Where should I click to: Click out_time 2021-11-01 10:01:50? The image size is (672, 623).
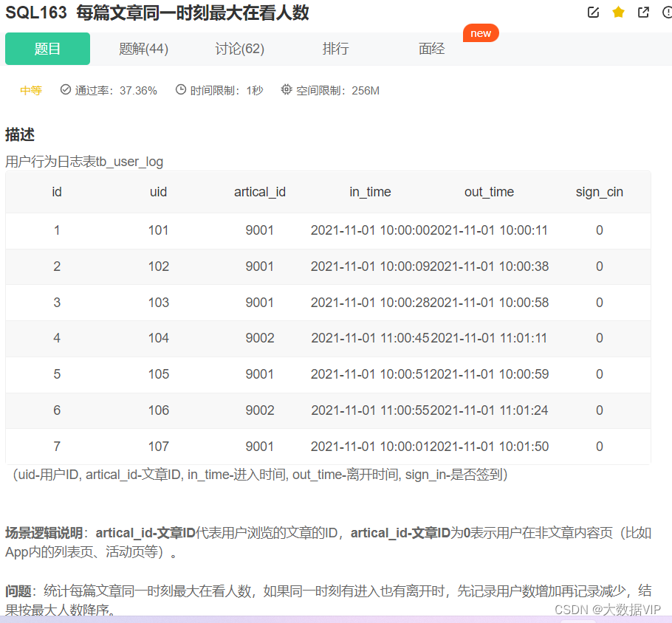490,447
